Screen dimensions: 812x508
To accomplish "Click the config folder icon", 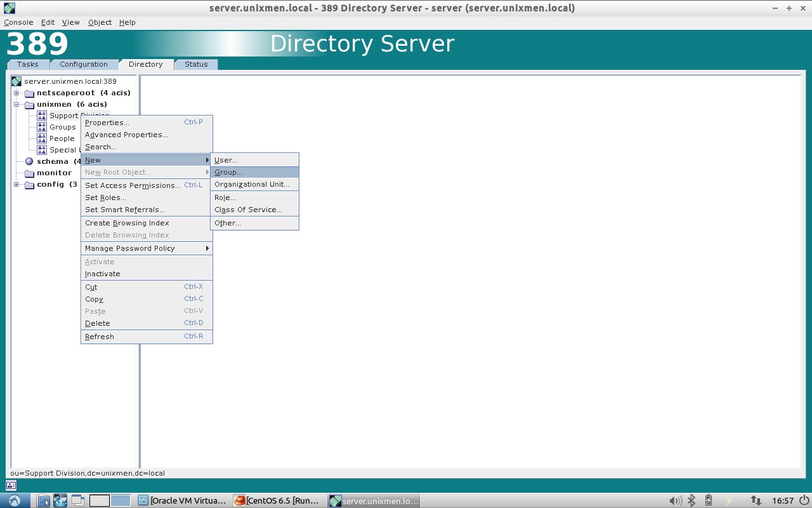I will tap(29, 185).
